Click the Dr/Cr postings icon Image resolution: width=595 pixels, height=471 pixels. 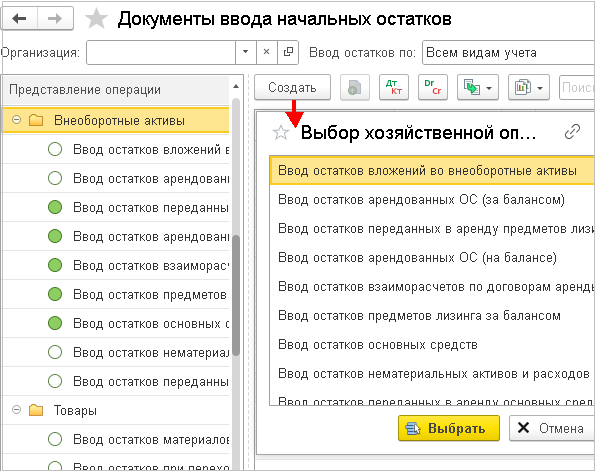[433, 88]
